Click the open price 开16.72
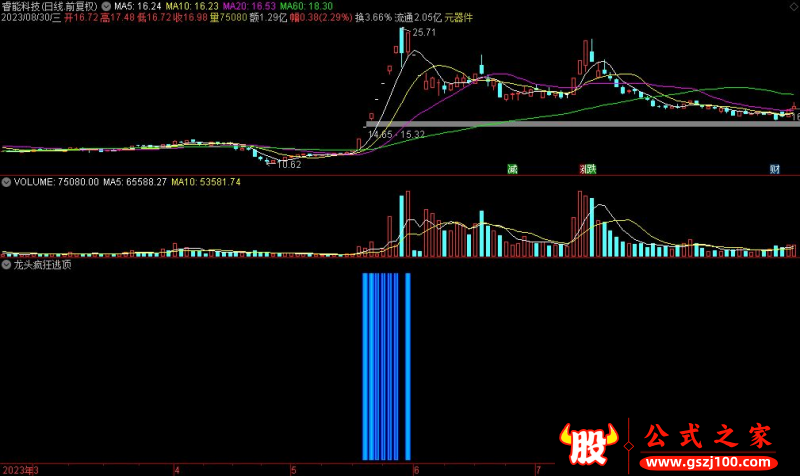The image size is (800, 476). click(x=81, y=18)
